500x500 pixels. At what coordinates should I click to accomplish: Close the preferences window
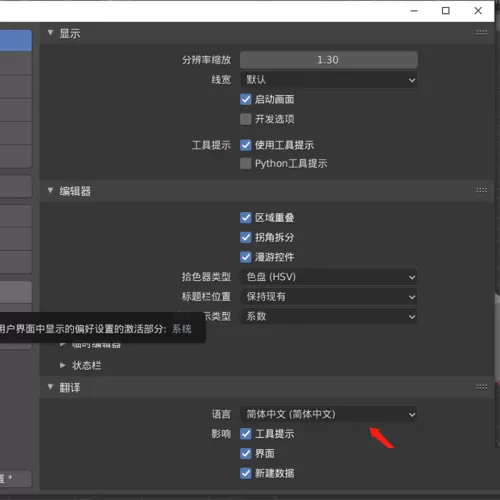(x=478, y=11)
